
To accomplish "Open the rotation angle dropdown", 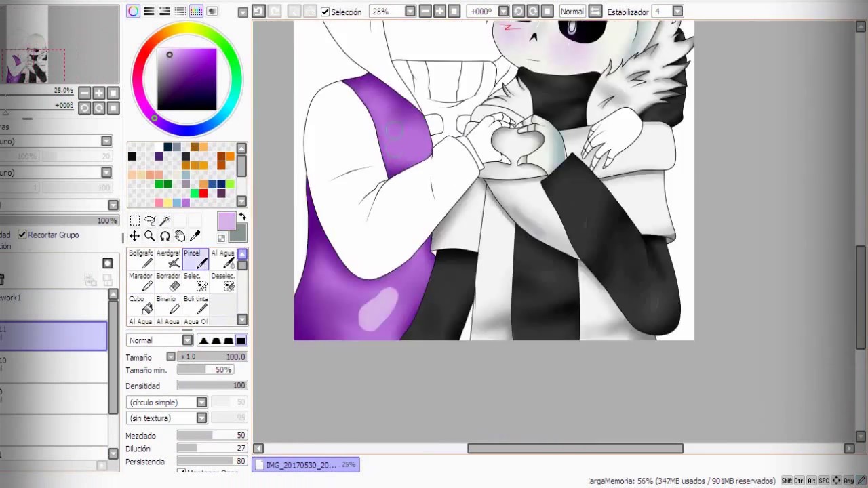I will 503,12.
